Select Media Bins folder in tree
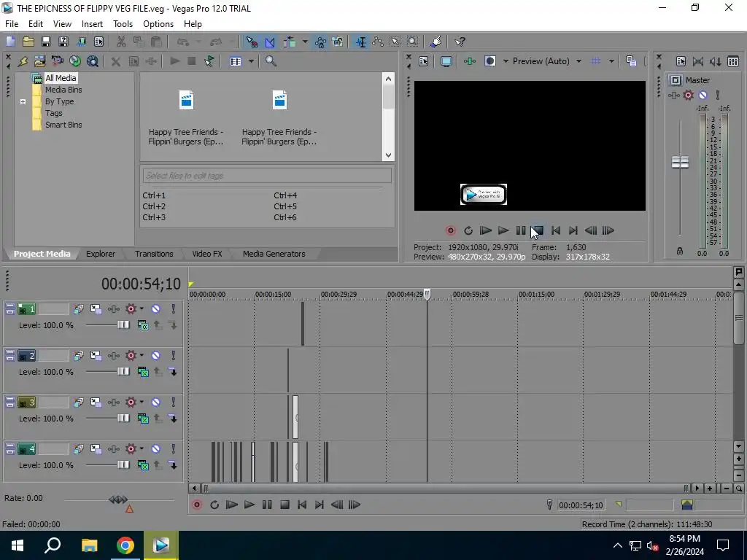 pyautogui.click(x=63, y=90)
